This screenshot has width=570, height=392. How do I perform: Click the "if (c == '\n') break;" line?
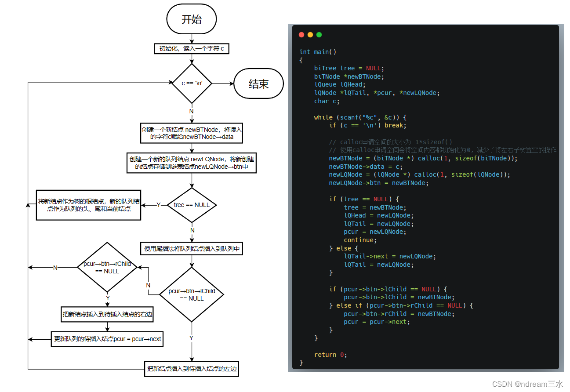pyautogui.click(x=368, y=125)
